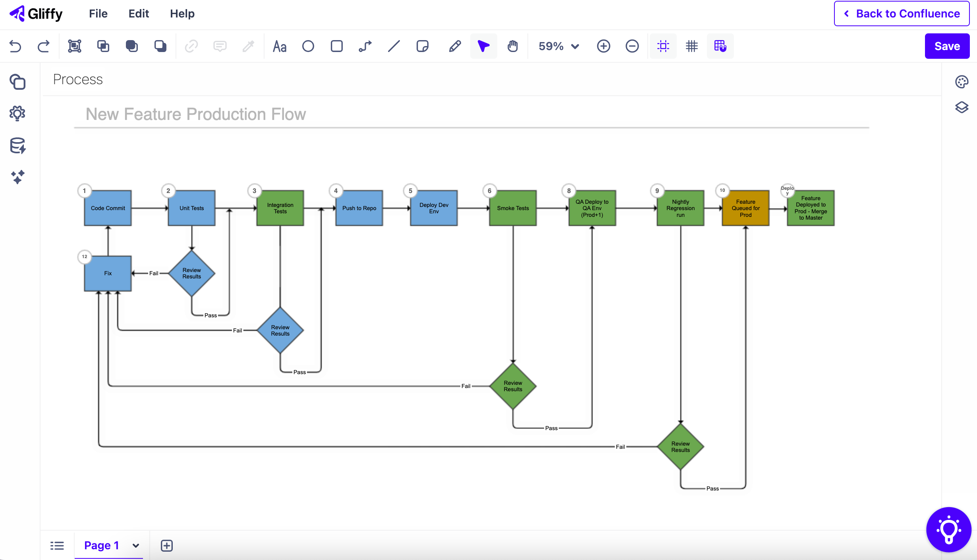This screenshot has width=977, height=560.
Task: Toggle snap to grid visibility
Action: (x=663, y=46)
